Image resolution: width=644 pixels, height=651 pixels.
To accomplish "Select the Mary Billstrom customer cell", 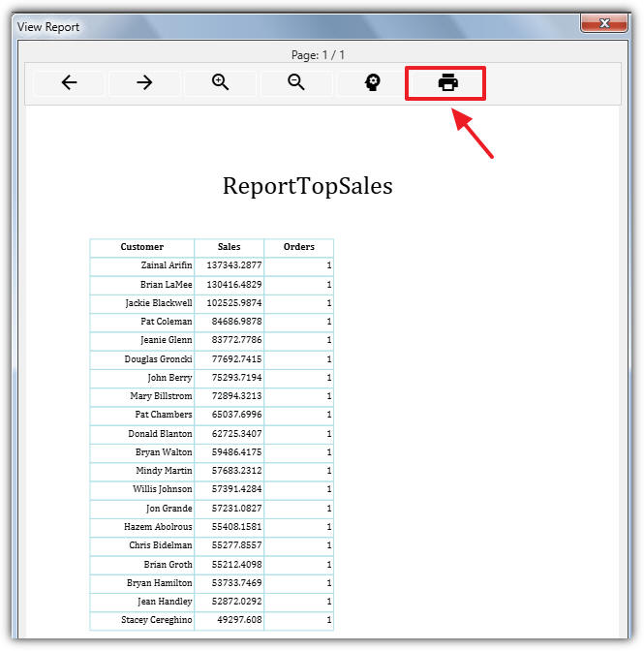I will [x=142, y=396].
